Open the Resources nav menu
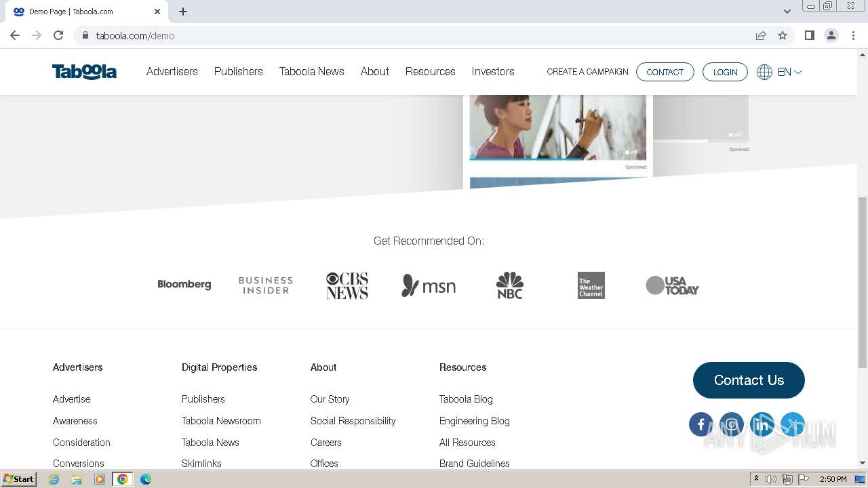Viewport: 868px width, 488px height. coord(431,71)
